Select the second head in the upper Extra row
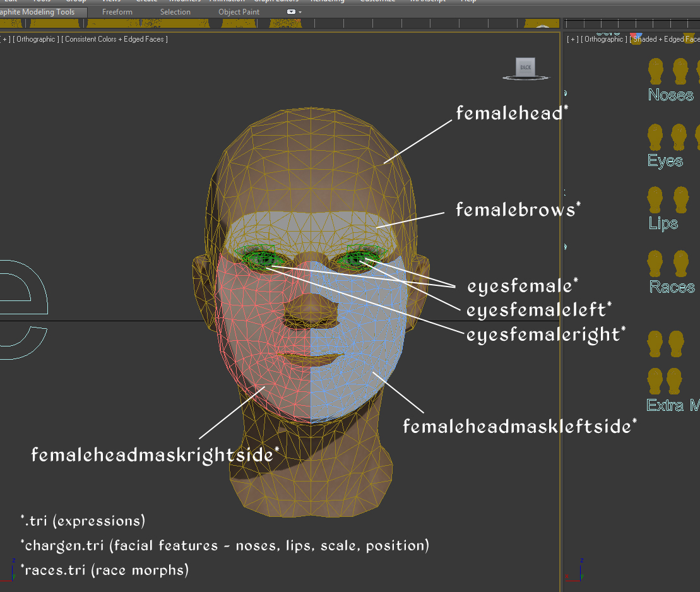The height and width of the screenshot is (592, 700). pyautogui.click(x=677, y=344)
